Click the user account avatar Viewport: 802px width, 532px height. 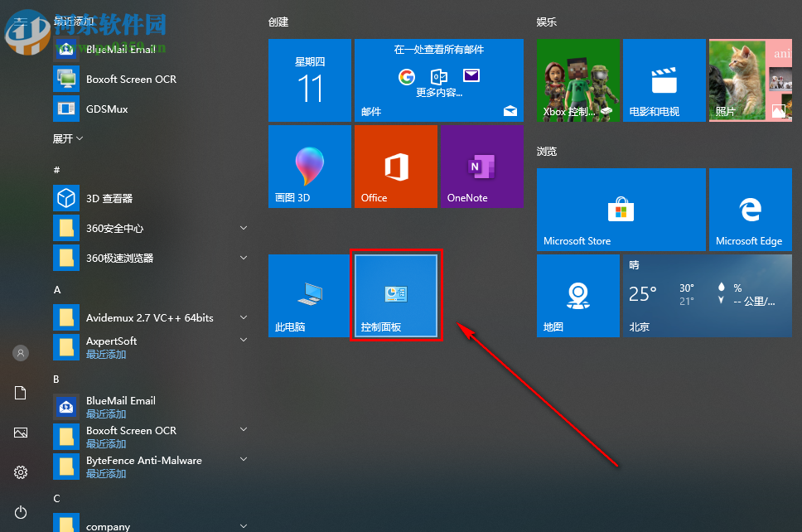coord(20,353)
